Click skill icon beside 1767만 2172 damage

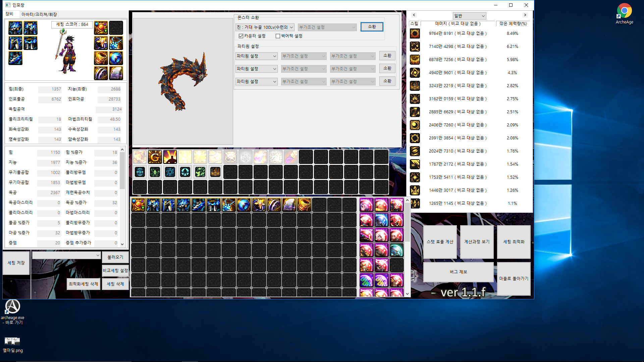point(415,164)
